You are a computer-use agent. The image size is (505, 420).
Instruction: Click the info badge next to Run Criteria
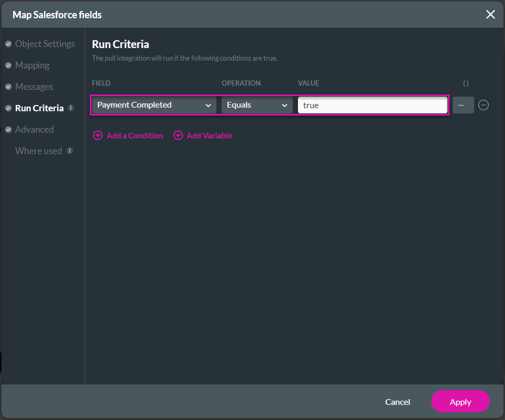(x=71, y=108)
